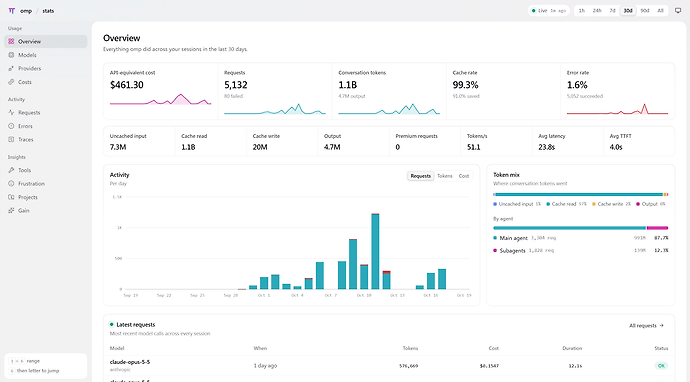Screen dimensions: 690x382
Task: Open the Errors page in the sidebar
Action: (x=46, y=126)
